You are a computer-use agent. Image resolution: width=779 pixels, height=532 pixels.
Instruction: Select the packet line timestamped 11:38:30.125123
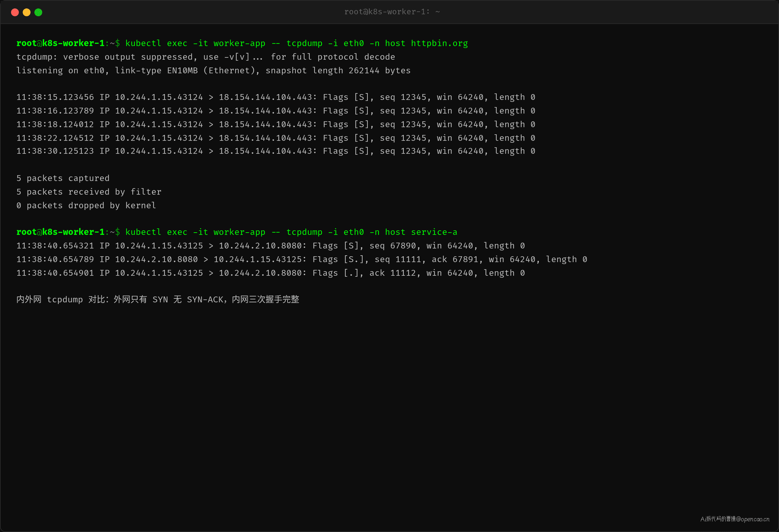tap(276, 151)
